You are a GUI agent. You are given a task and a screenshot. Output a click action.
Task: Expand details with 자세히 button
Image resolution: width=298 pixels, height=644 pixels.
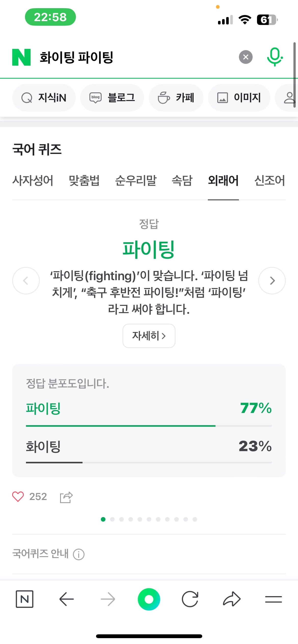pyautogui.click(x=149, y=336)
